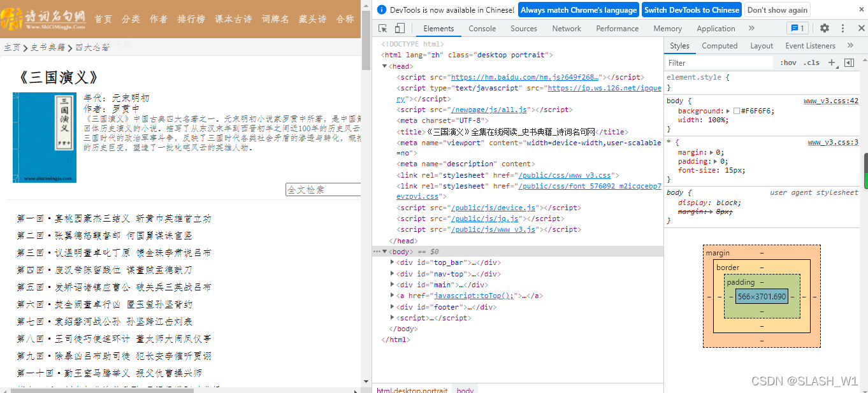
Task: Open the Event Listeners sidebar tab
Action: tap(810, 45)
